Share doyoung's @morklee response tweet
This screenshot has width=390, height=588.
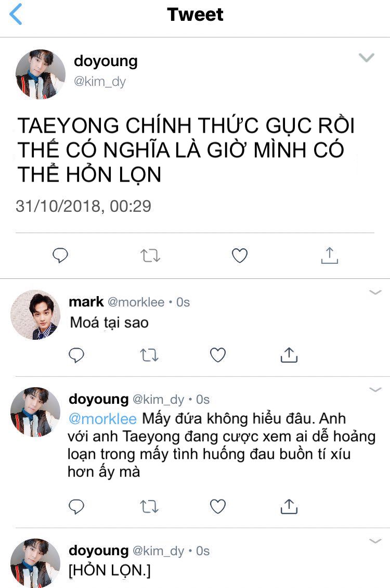tap(289, 506)
